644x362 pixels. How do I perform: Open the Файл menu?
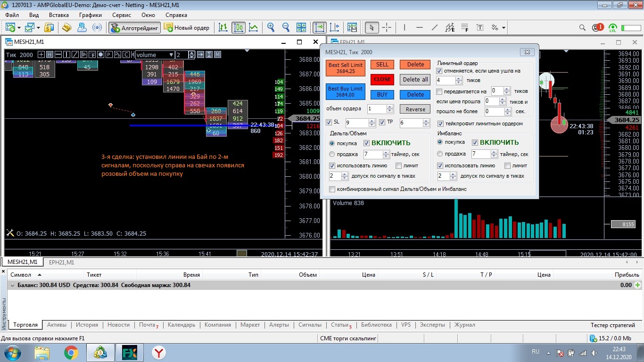[x=12, y=15]
